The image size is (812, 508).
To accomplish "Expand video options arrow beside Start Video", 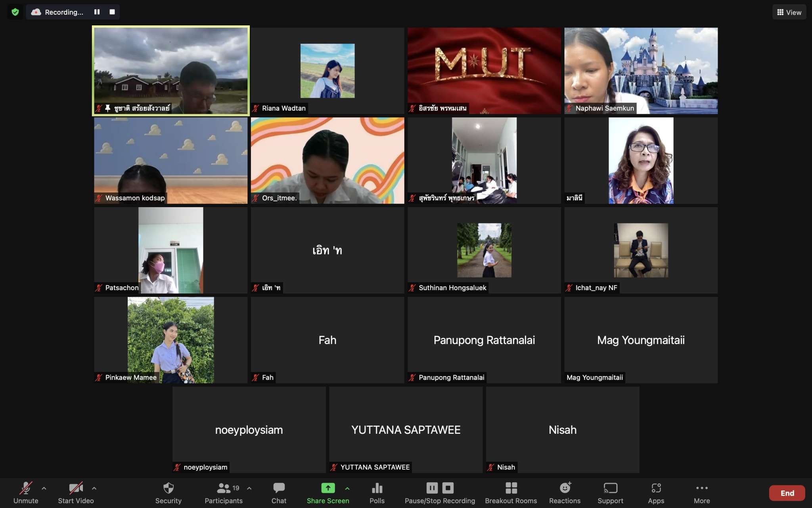I will [94, 488].
